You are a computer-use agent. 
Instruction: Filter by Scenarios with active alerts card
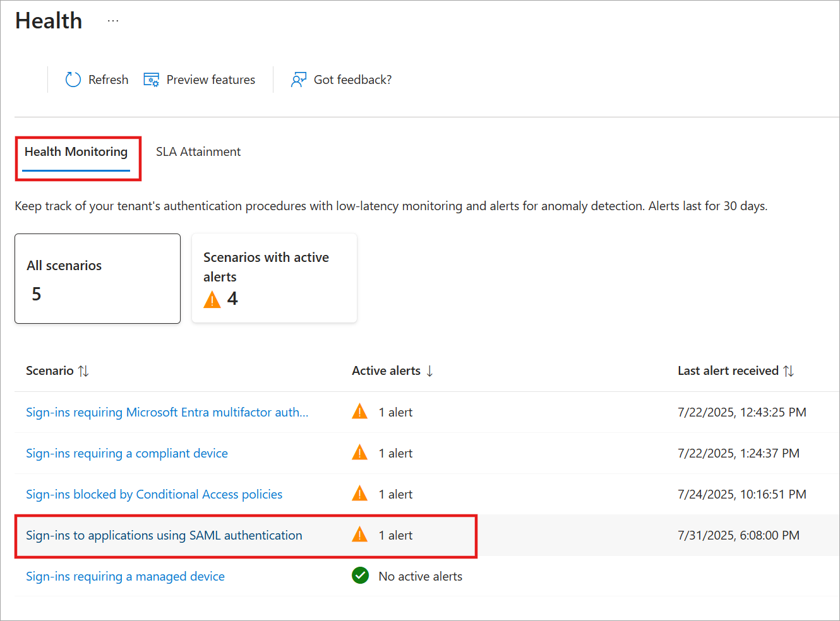[274, 278]
